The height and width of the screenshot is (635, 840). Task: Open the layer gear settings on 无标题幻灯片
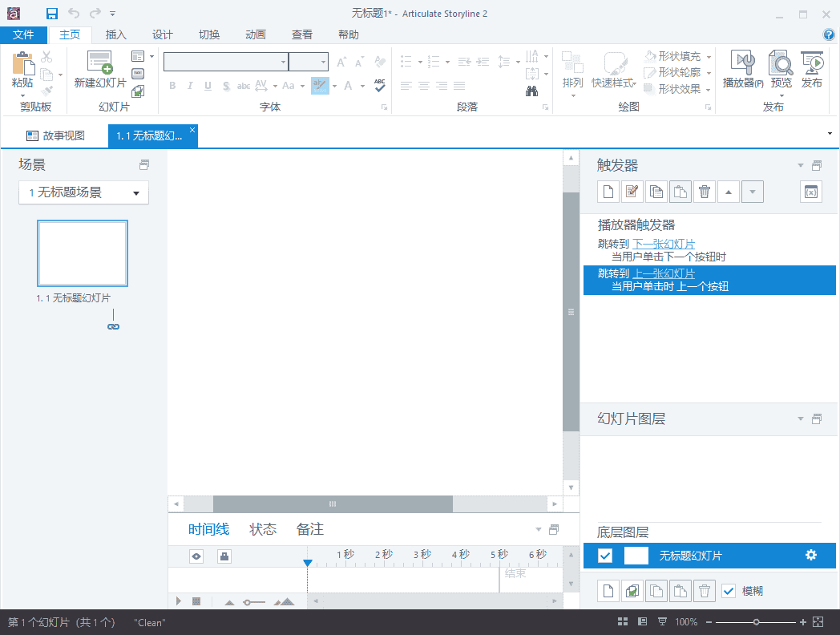pyautogui.click(x=810, y=555)
